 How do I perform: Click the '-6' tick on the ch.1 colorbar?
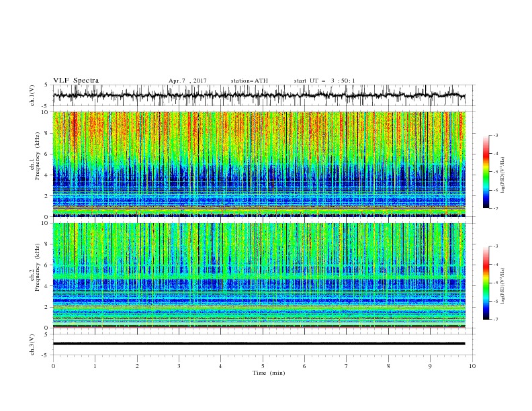point(496,190)
